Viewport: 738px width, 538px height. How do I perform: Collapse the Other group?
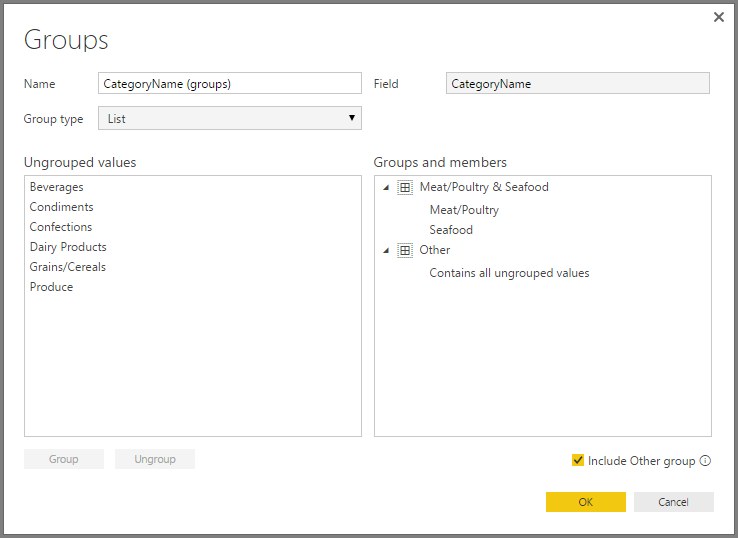tap(386, 250)
